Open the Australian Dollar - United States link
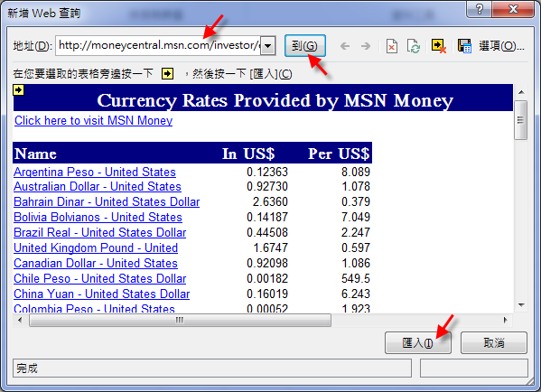Viewport: 541px width, 392px height. click(x=98, y=186)
